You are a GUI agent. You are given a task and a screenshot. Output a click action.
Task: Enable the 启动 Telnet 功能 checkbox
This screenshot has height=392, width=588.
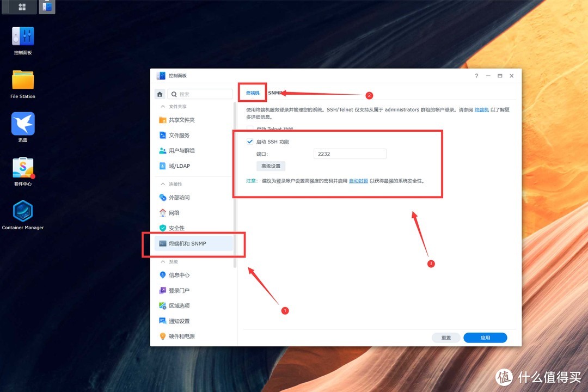249,129
